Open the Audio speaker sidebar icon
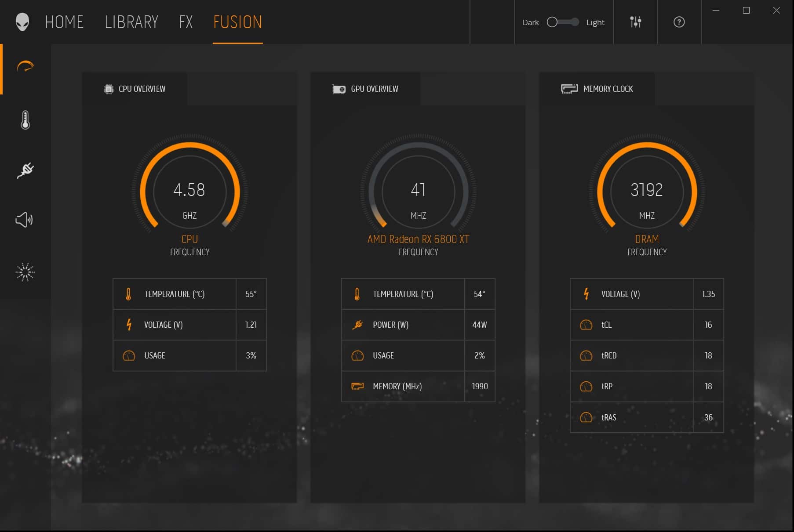794x532 pixels. coord(24,220)
